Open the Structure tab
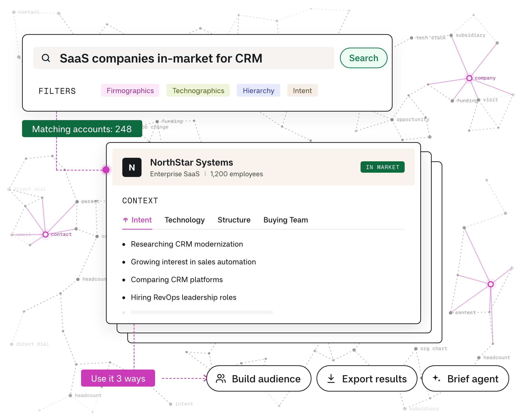Image resolution: width=522 pixels, height=420 pixels. [234, 220]
